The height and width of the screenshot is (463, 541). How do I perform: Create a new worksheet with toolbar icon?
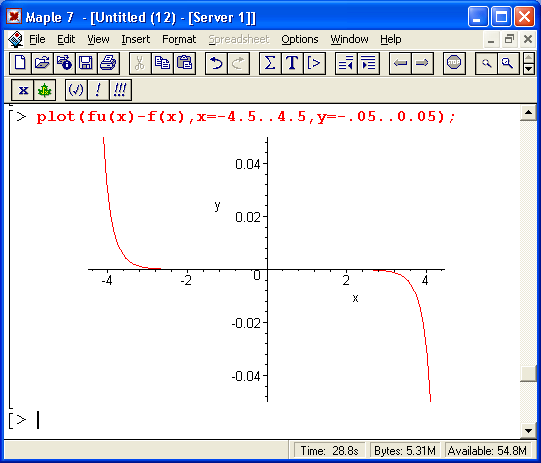point(20,63)
